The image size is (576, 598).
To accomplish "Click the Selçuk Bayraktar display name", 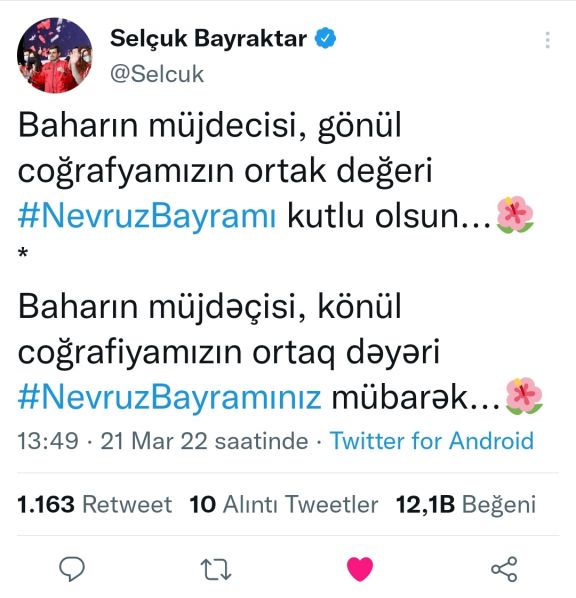I will coord(208,38).
